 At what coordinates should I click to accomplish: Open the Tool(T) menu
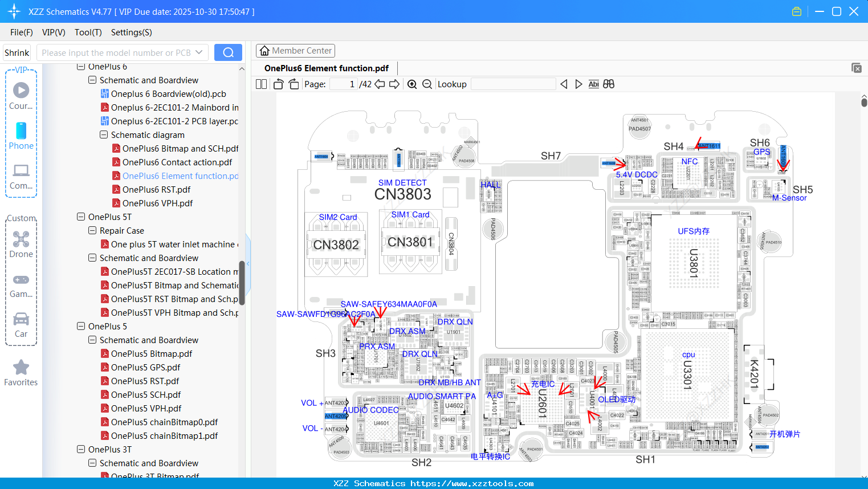(88, 32)
